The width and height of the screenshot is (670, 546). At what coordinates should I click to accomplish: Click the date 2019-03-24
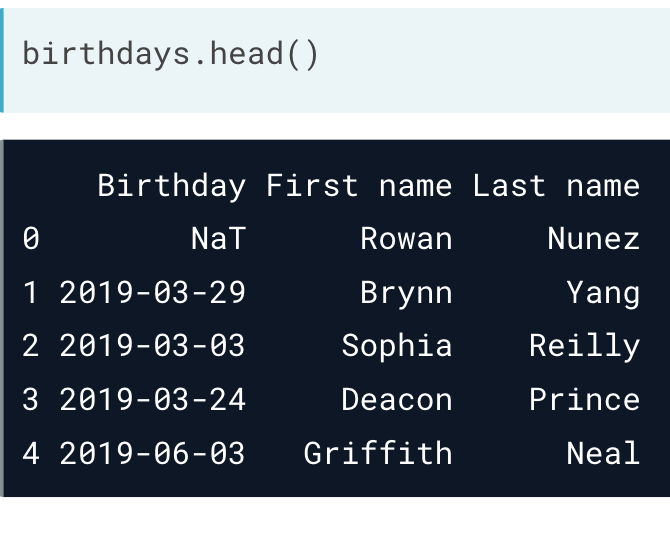tap(152, 400)
